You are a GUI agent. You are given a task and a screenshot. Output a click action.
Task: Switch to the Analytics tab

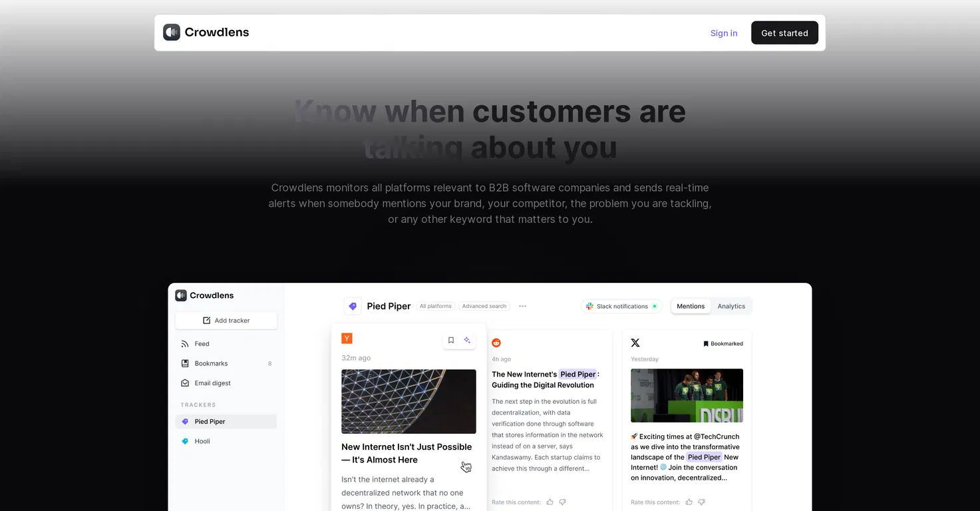tap(731, 306)
